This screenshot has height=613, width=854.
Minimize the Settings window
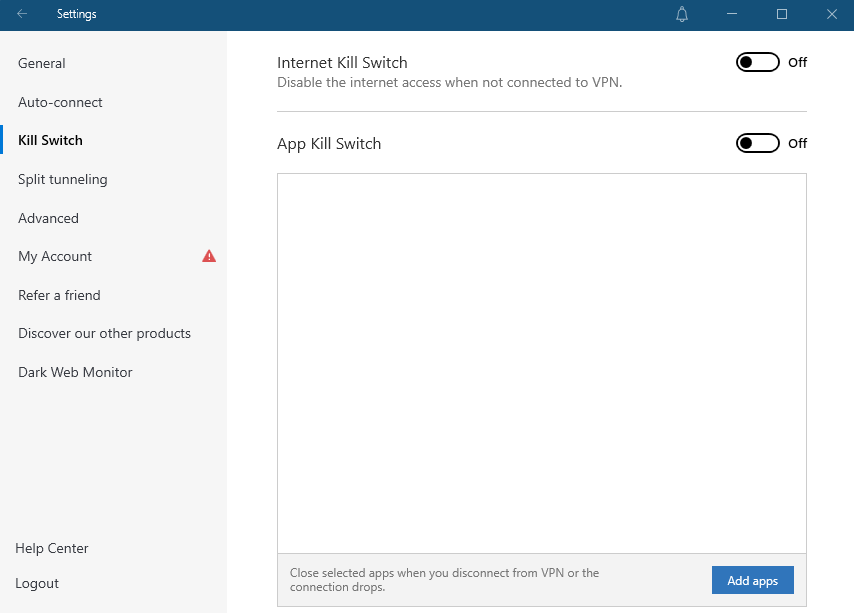tap(733, 14)
